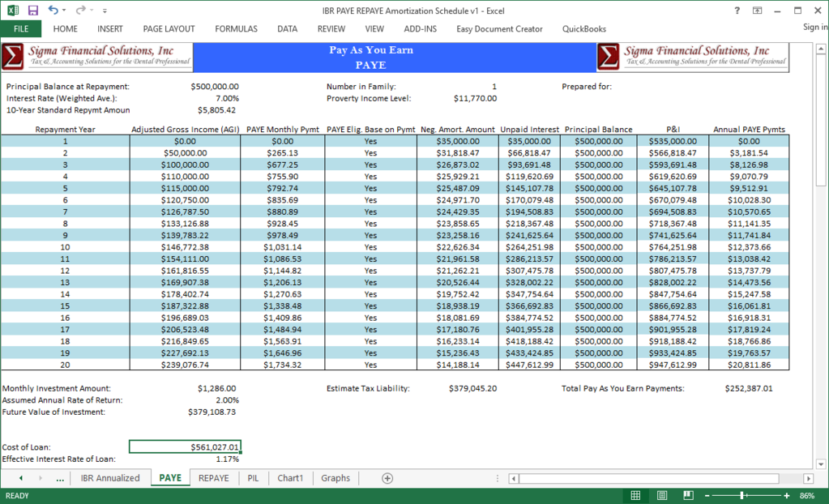Screen dimensions: 829x504
Task: Open Excel Help question mark
Action: (737, 11)
